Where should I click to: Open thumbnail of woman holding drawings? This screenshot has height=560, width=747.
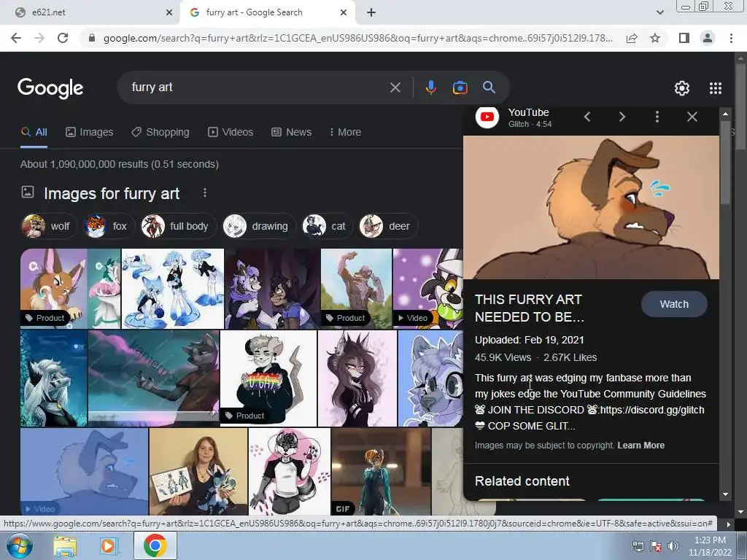pyautogui.click(x=198, y=472)
